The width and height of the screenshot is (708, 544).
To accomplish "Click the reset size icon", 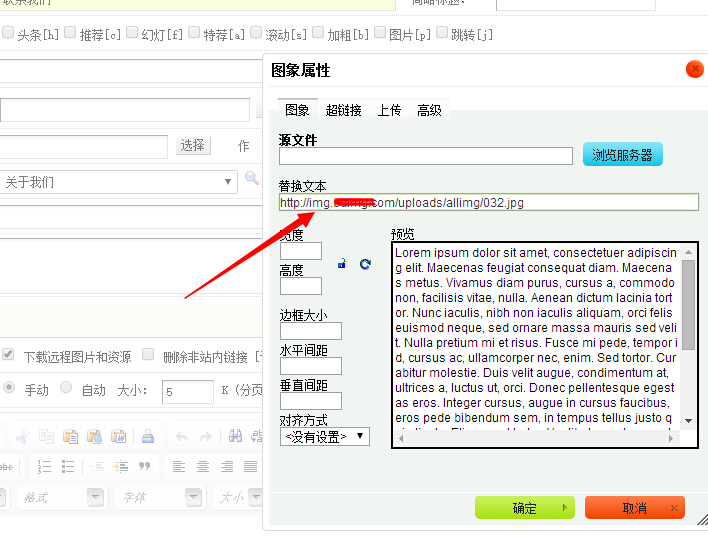I will tap(365, 264).
